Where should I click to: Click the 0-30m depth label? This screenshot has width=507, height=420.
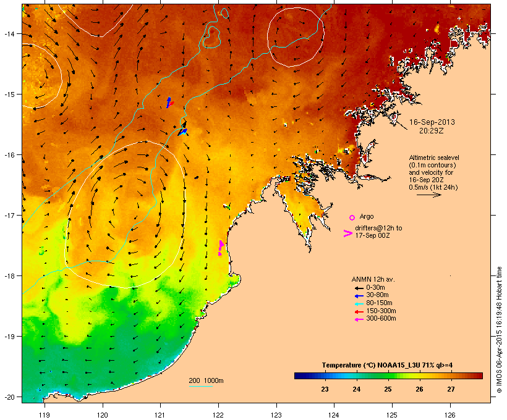pyautogui.click(x=375, y=288)
